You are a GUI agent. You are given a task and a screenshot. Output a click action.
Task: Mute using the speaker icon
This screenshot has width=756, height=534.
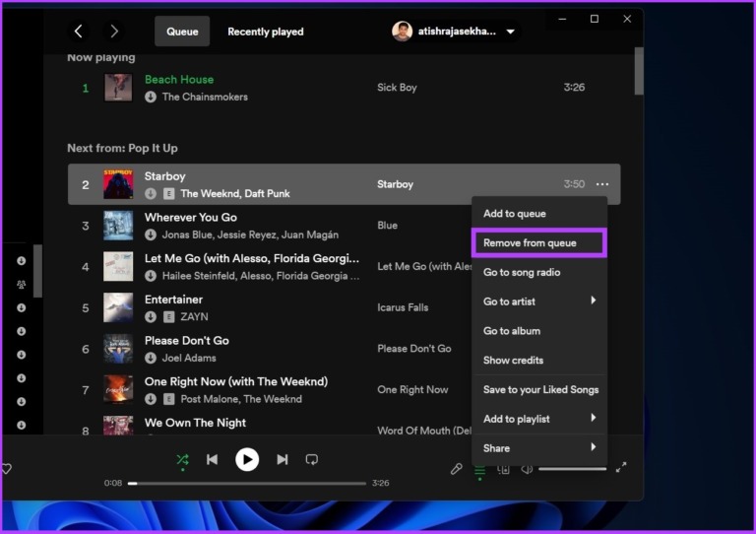click(527, 470)
